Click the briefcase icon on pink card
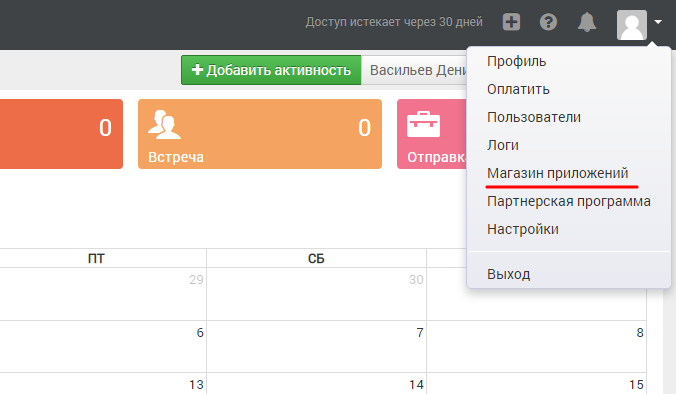Image resolution: width=676 pixels, height=394 pixels. (423, 124)
